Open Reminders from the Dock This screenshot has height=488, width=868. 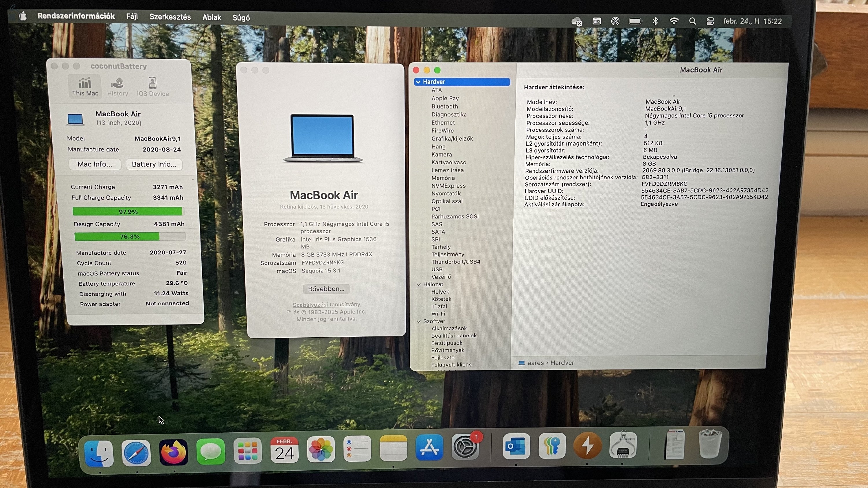pos(358,449)
